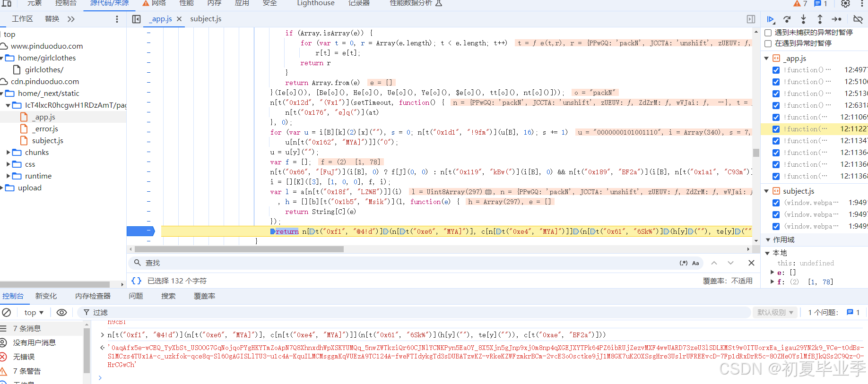
Task: Switch to the Network panel tab
Action: pyautogui.click(x=154, y=3)
